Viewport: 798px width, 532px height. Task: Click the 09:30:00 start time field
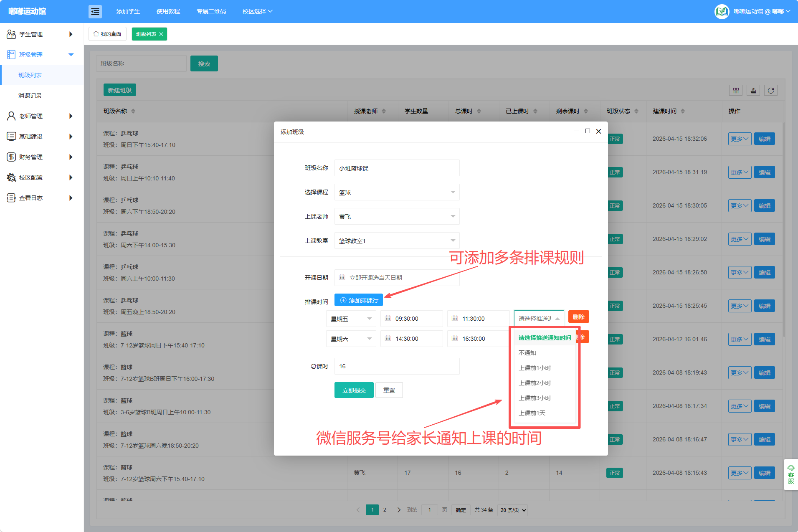coord(412,319)
